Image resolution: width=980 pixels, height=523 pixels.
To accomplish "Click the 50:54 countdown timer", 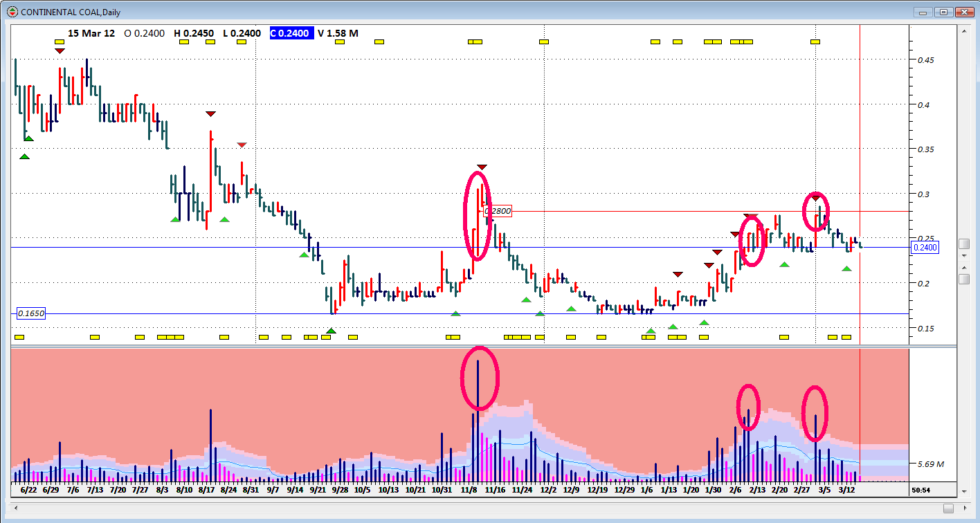I will tap(920, 490).
